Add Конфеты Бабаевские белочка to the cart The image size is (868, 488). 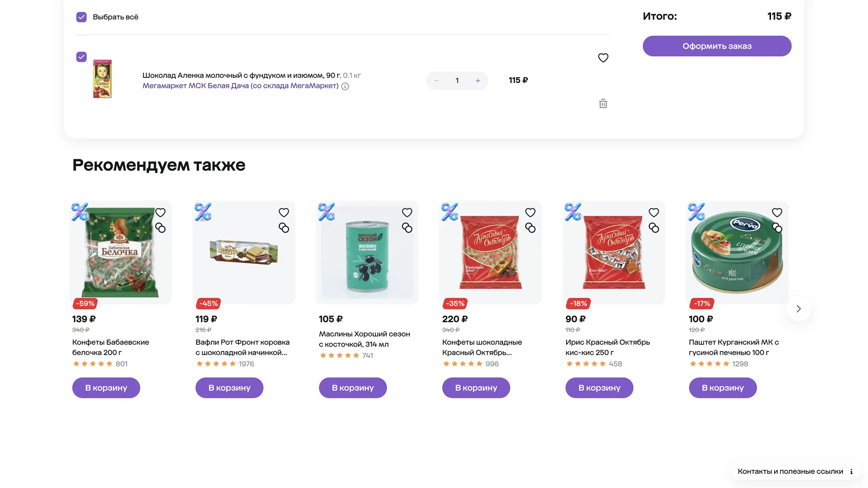tap(106, 388)
